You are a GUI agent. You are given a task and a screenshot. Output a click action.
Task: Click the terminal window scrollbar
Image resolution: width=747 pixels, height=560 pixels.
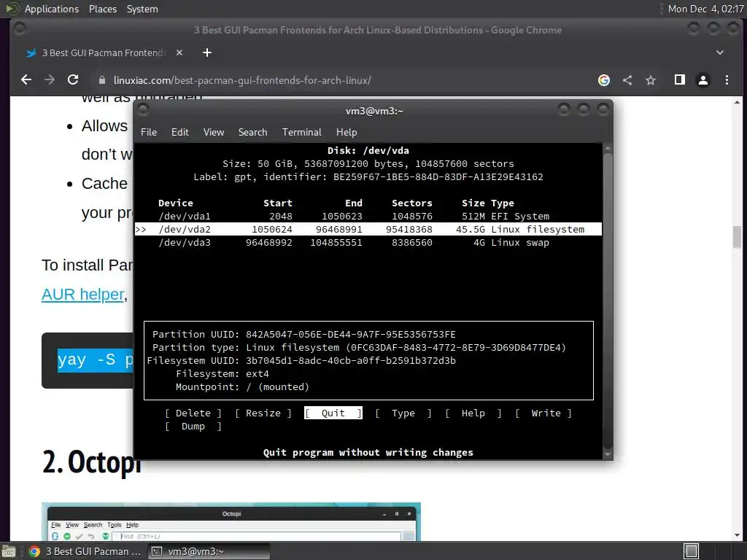tap(608, 300)
